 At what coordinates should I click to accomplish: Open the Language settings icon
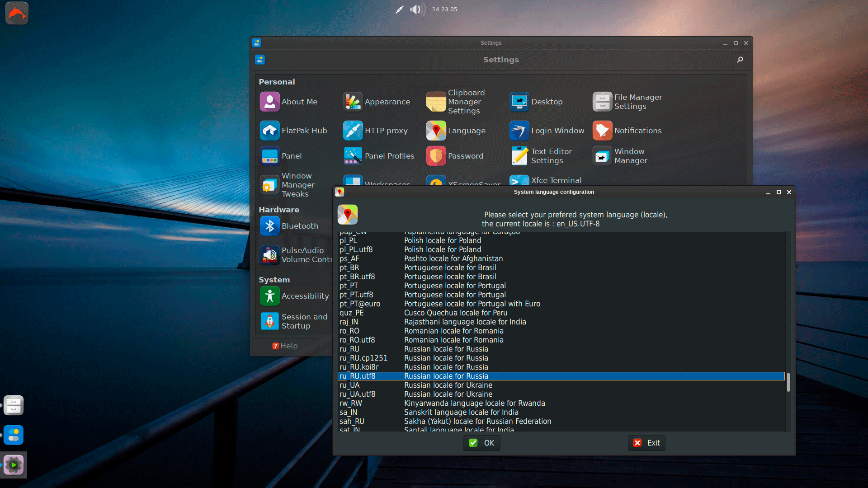point(436,131)
